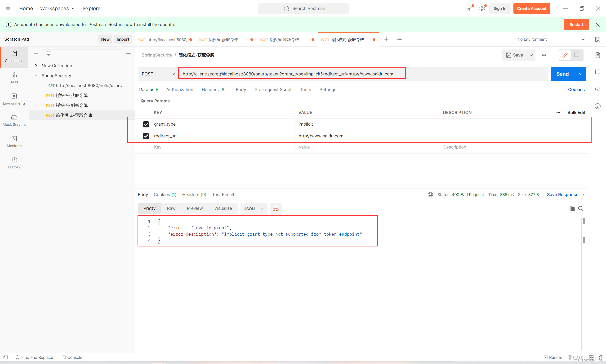This screenshot has width=606, height=364.
Task: Open the Headers (9) response tab
Action: (x=194, y=194)
